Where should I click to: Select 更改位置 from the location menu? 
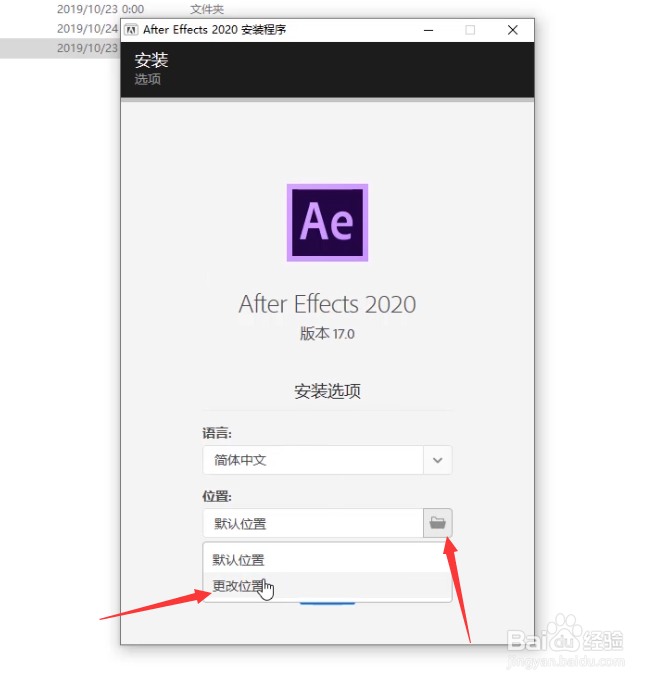point(327,585)
